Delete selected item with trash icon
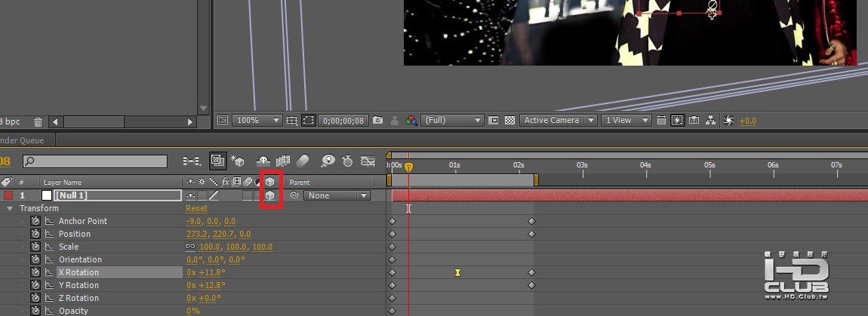This screenshot has width=868, height=316. click(x=38, y=121)
